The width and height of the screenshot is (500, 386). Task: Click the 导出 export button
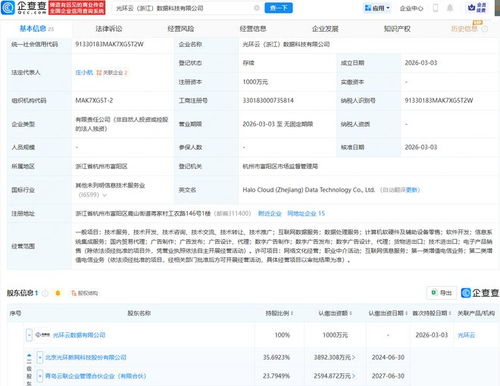(441, 293)
